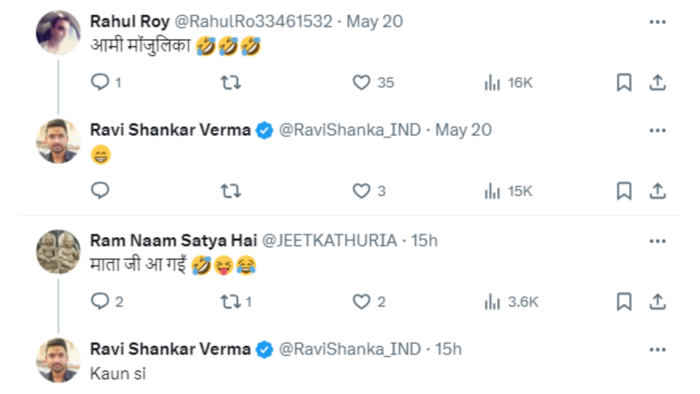Reply to Rahul Roy's tweet
Screen dimensions: 700x394
(x=100, y=82)
